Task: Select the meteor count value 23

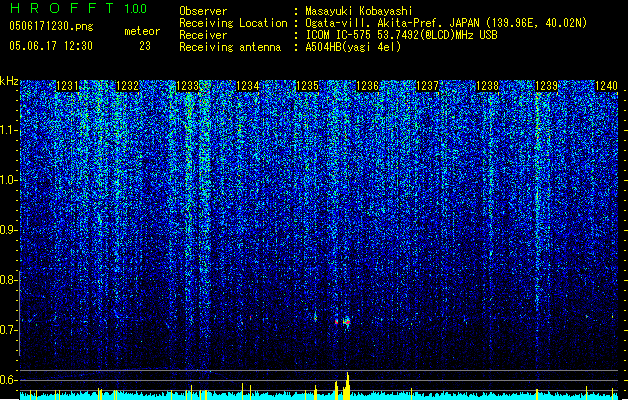Action: pyautogui.click(x=145, y=46)
